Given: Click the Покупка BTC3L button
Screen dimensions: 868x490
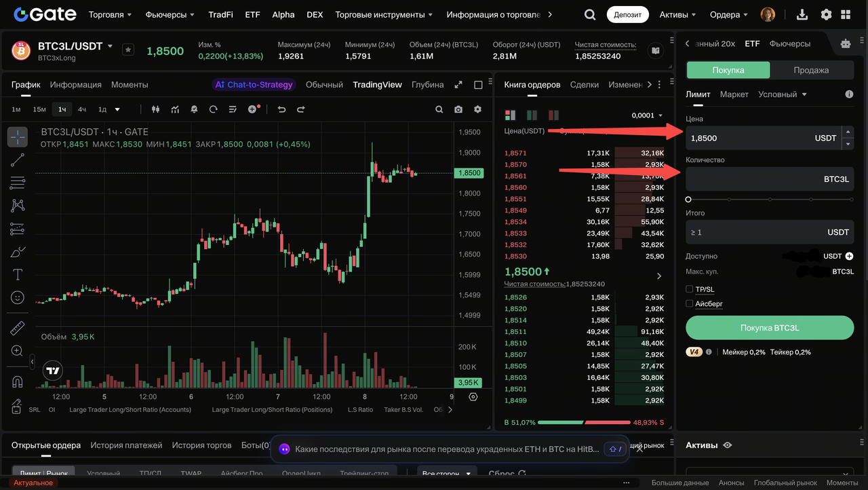Looking at the screenshot, I should [x=770, y=328].
